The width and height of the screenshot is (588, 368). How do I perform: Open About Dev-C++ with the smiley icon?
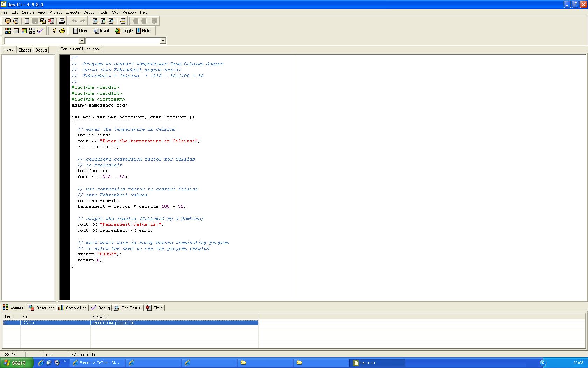coord(62,31)
